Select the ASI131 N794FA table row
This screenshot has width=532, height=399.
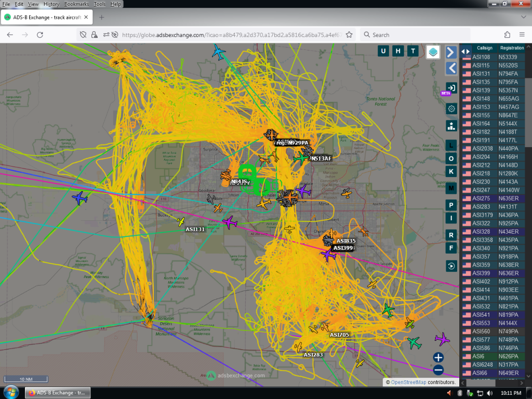[x=494, y=74]
